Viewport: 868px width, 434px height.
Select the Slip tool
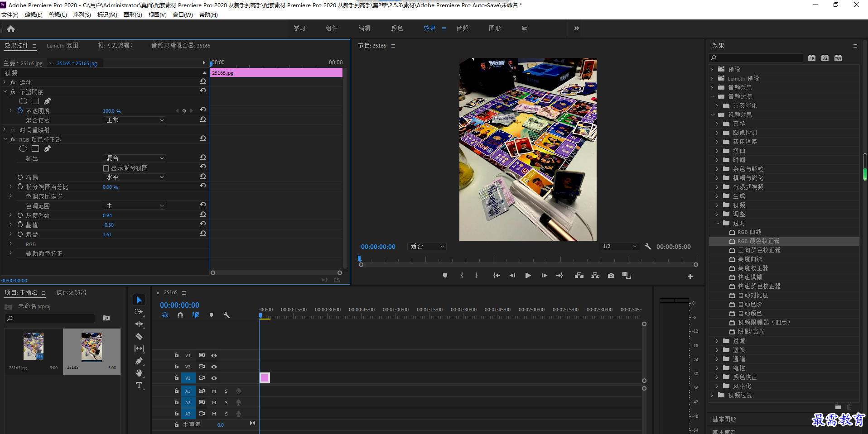(139, 348)
